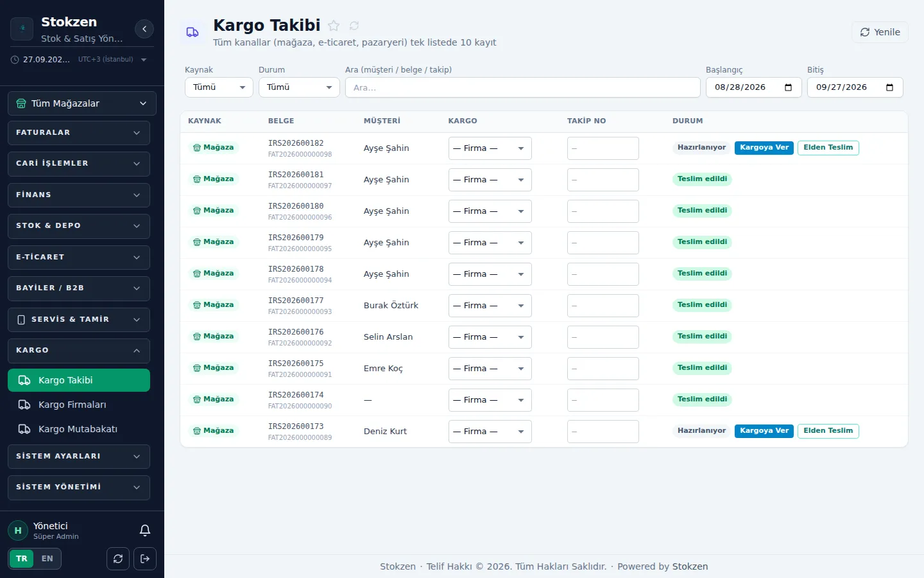
Task: Click customer name Burak Öztürk
Action: click(x=391, y=306)
